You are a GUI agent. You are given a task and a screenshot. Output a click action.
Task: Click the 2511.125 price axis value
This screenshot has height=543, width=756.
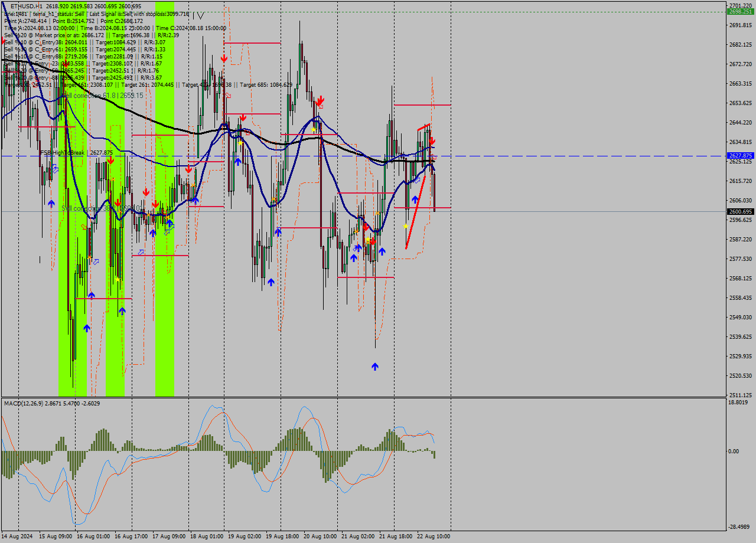pos(741,395)
